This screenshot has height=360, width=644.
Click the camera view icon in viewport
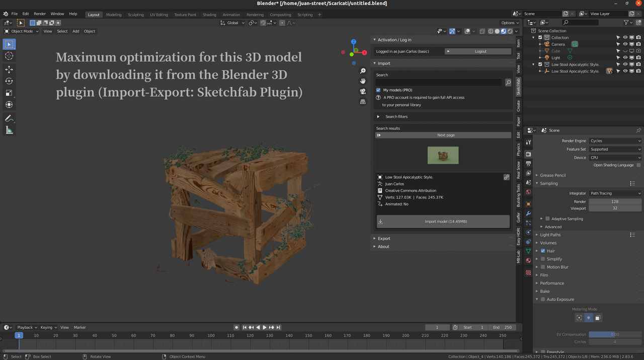pos(363,91)
